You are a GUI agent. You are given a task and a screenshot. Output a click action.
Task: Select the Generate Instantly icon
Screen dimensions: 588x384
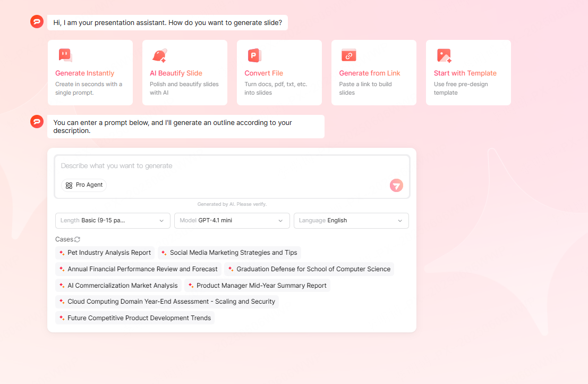tap(65, 55)
